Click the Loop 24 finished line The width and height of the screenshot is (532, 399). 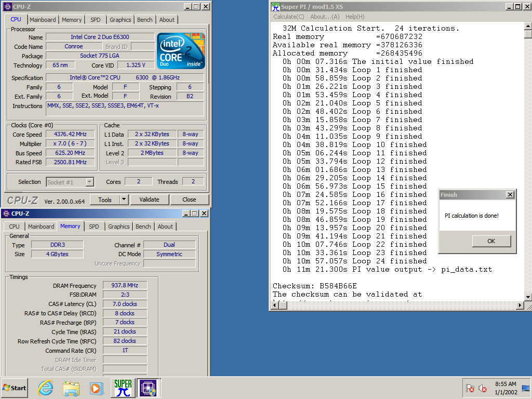(x=354, y=261)
